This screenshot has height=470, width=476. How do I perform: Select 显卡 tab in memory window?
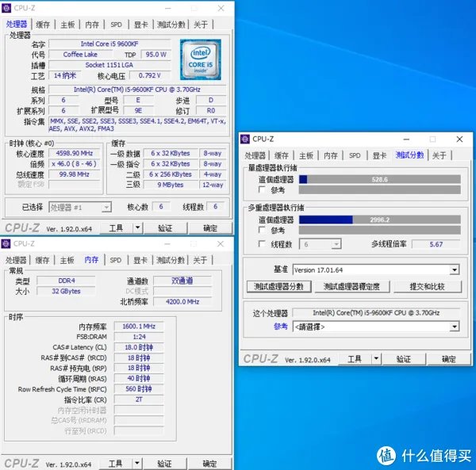pos(140,260)
